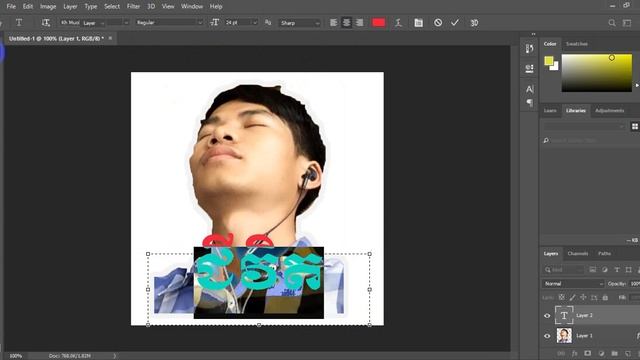Hide Layer 2 with eye icon

[547, 316]
